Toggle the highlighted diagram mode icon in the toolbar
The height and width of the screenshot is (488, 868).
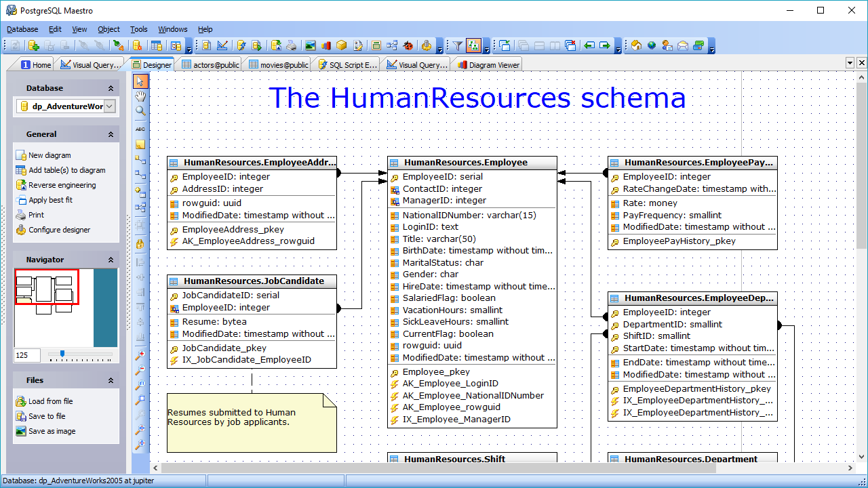point(475,45)
